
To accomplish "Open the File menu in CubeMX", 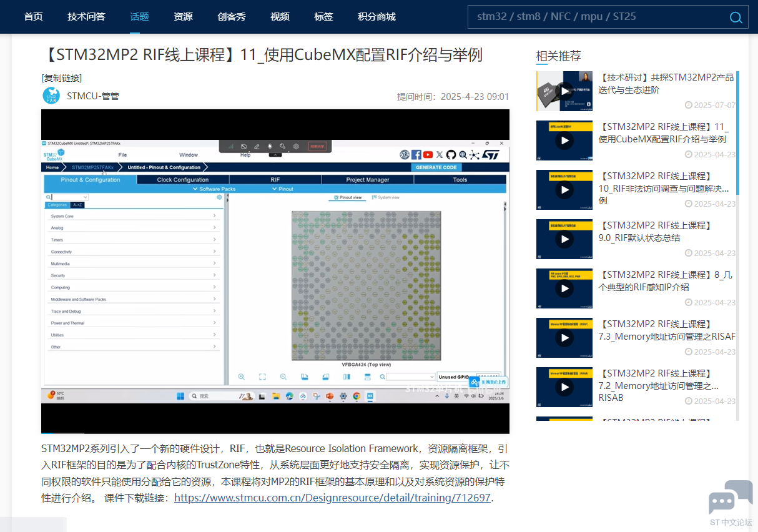I will (x=122, y=154).
